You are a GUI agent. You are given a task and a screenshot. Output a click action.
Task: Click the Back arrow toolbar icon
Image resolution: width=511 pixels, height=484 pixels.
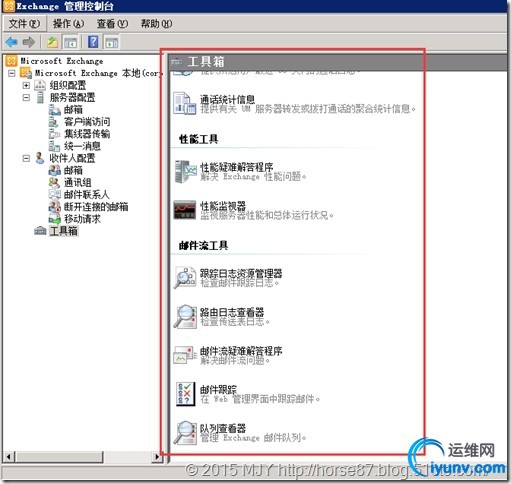(x=12, y=42)
